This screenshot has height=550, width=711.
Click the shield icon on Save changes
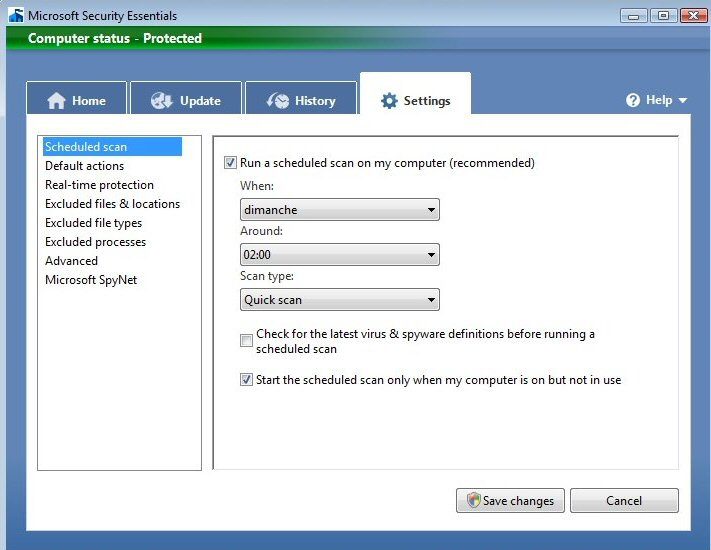(x=473, y=500)
